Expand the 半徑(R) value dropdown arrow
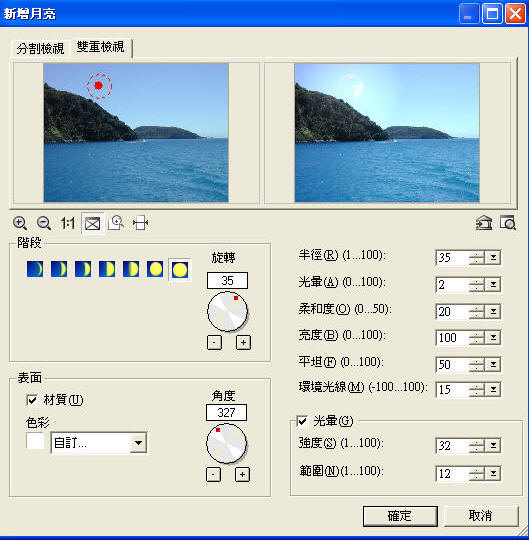The height and width of the screenshot is (541, 529). click(x=493, y=257)
